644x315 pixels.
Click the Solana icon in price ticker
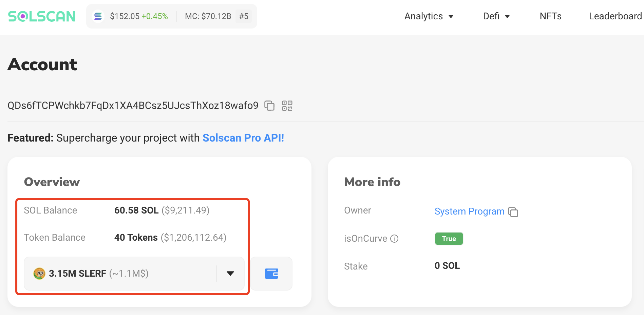tap(98, 16)
